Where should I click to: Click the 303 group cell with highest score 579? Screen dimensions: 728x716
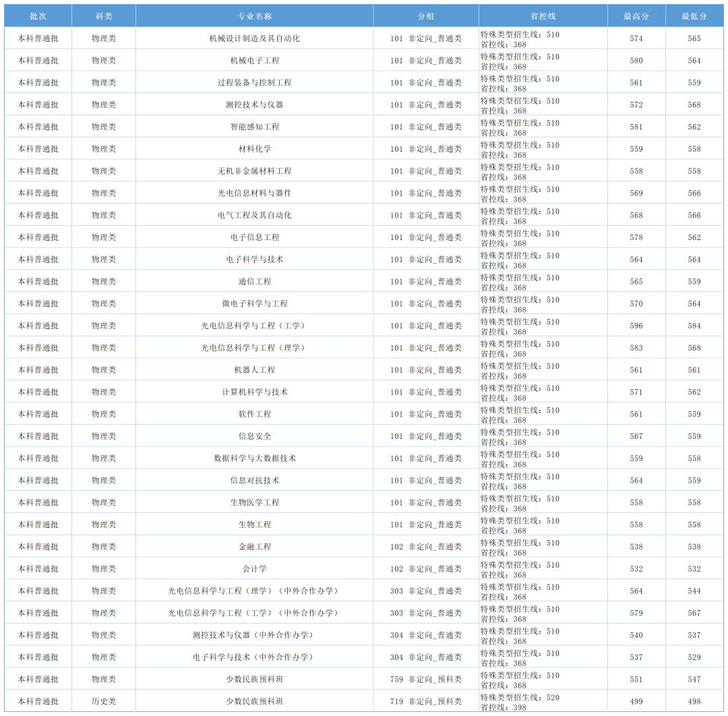click(426, 612)
